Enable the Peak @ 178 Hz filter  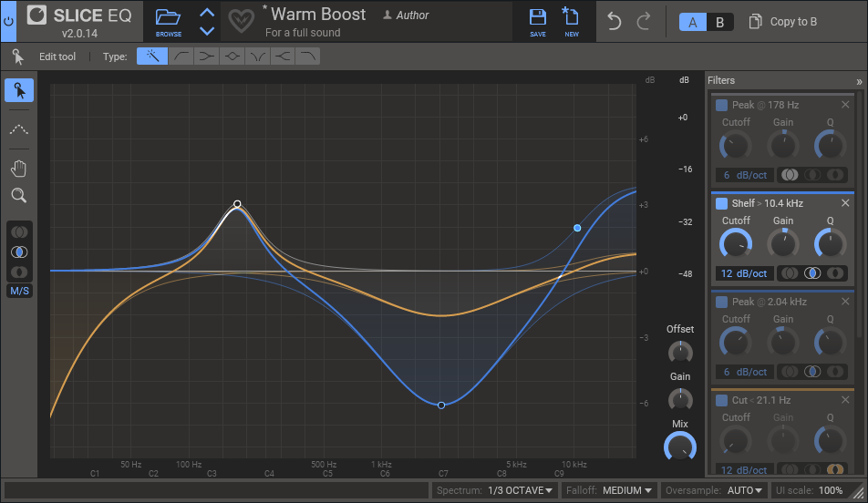pos(721,105)
